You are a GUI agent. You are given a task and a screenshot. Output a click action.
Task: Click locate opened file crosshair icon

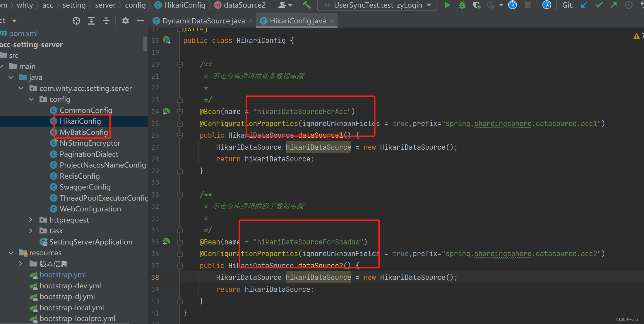tap(76, 21)
